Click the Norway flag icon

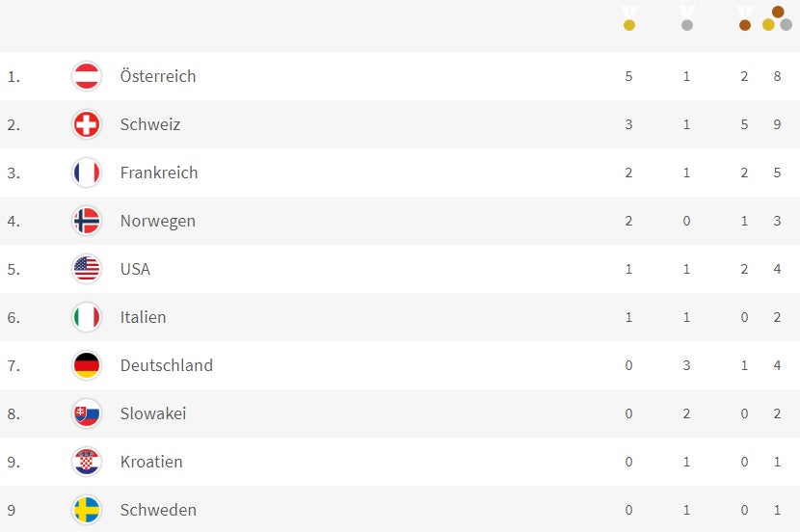87,221
